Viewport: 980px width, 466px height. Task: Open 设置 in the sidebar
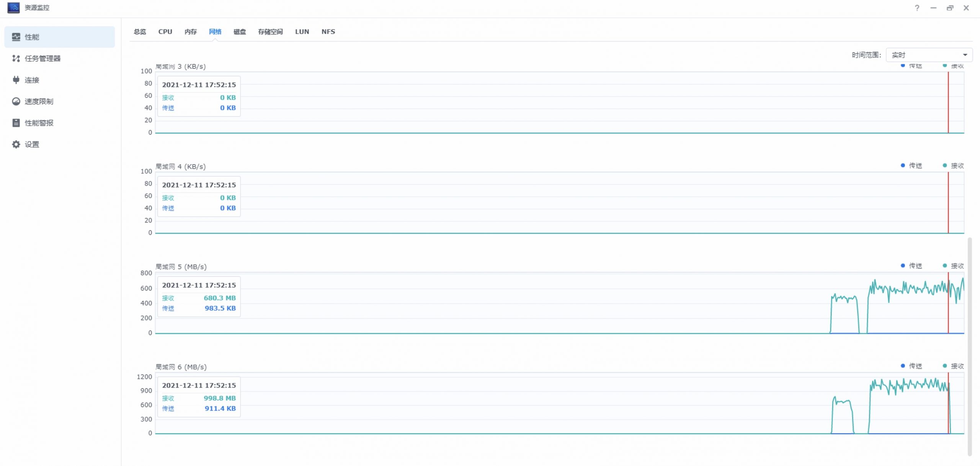59,144
